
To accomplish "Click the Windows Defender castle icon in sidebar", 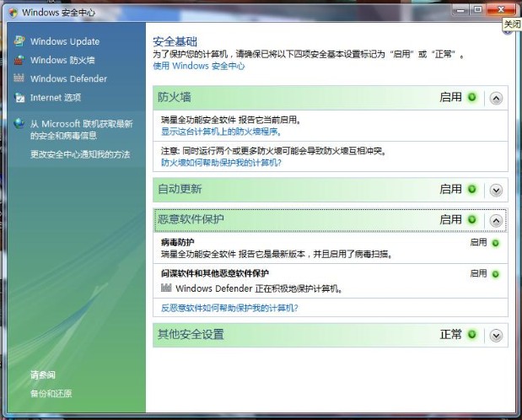I will click(x=19, y=78).
